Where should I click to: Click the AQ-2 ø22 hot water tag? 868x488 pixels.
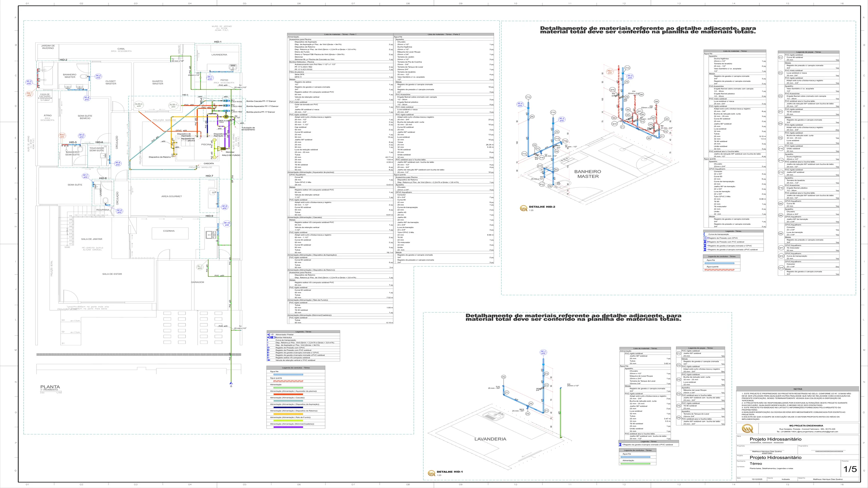pos(62,136)
